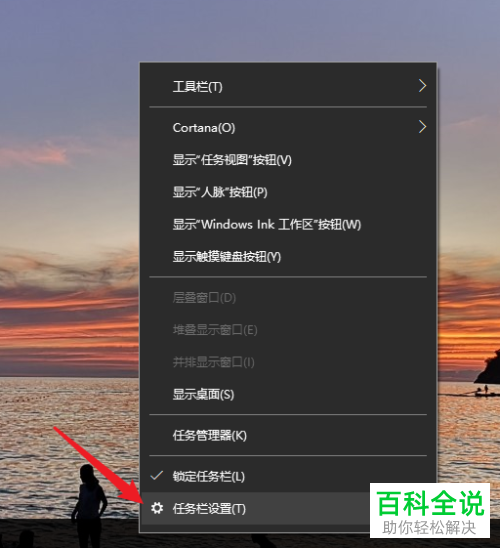
Task: Select the greyed 堆叠显示窗口(E) entry
Action: pyautogui.click(x=288, y=330)
